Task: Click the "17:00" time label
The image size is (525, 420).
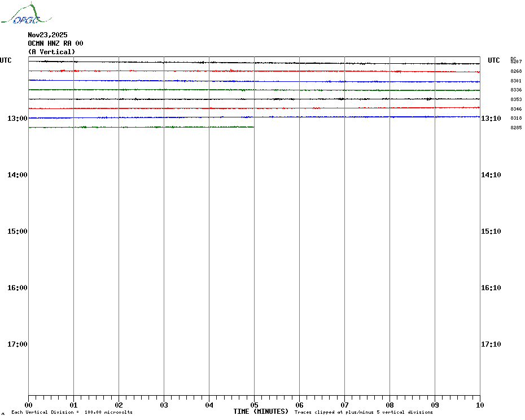Action: tap(17, 344)
